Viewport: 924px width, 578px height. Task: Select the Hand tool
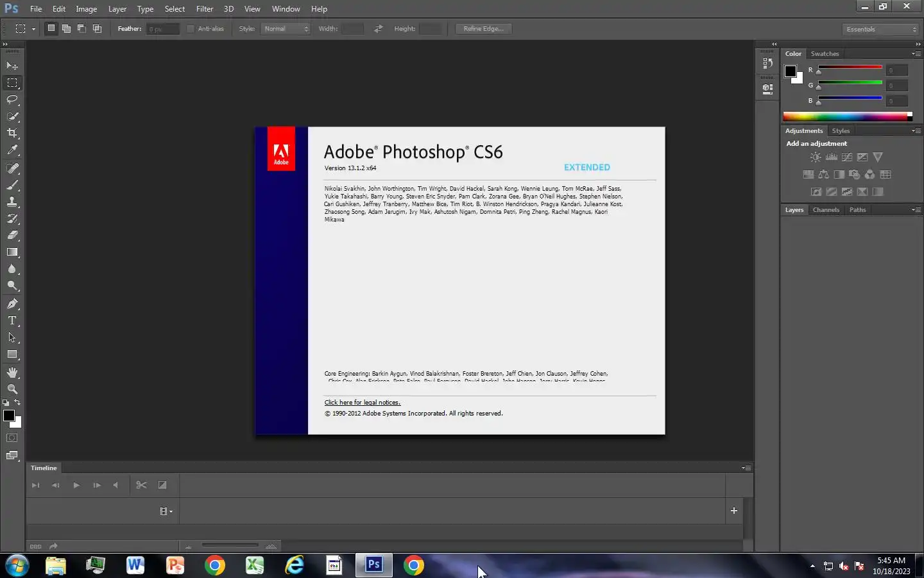tap(12, 372)
